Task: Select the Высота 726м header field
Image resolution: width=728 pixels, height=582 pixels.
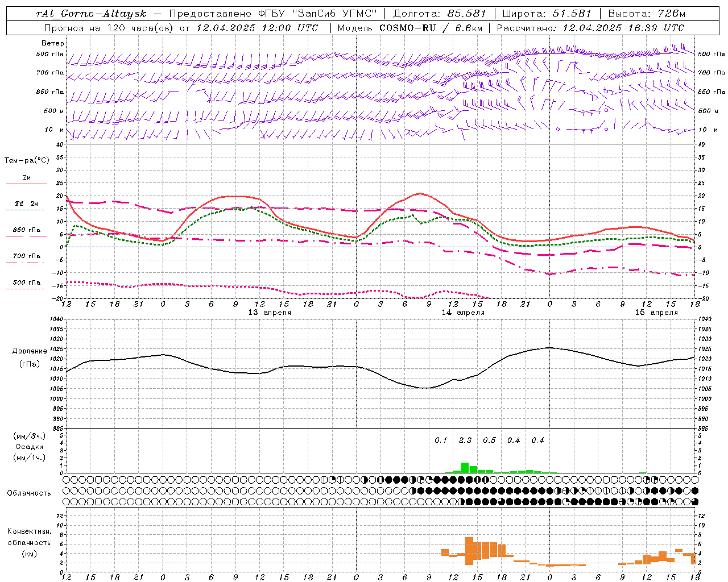Action: coord(647,14)
